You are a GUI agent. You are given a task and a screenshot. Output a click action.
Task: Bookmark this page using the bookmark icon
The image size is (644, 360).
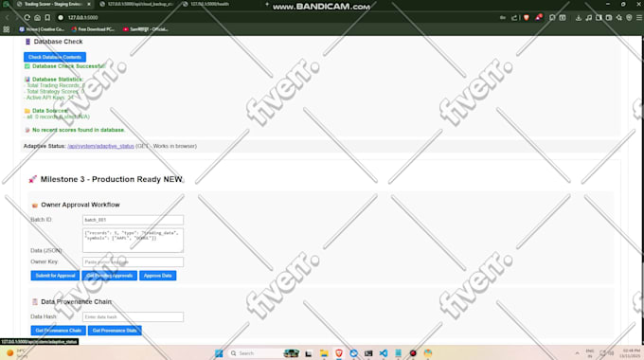click(x=47, y=18)
